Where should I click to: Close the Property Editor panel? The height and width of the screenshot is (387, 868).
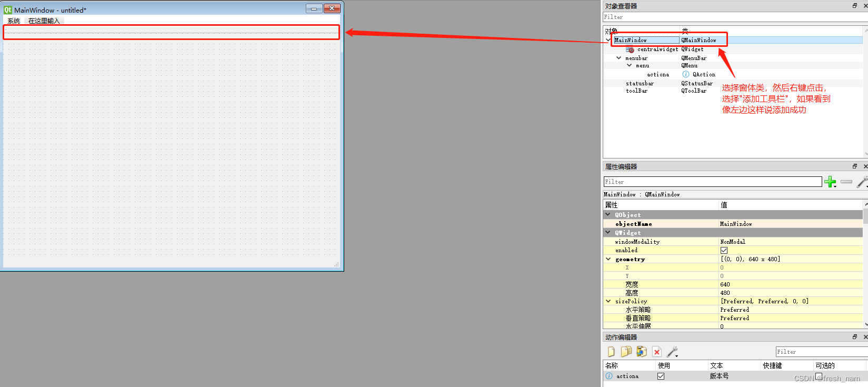point(865,166)
